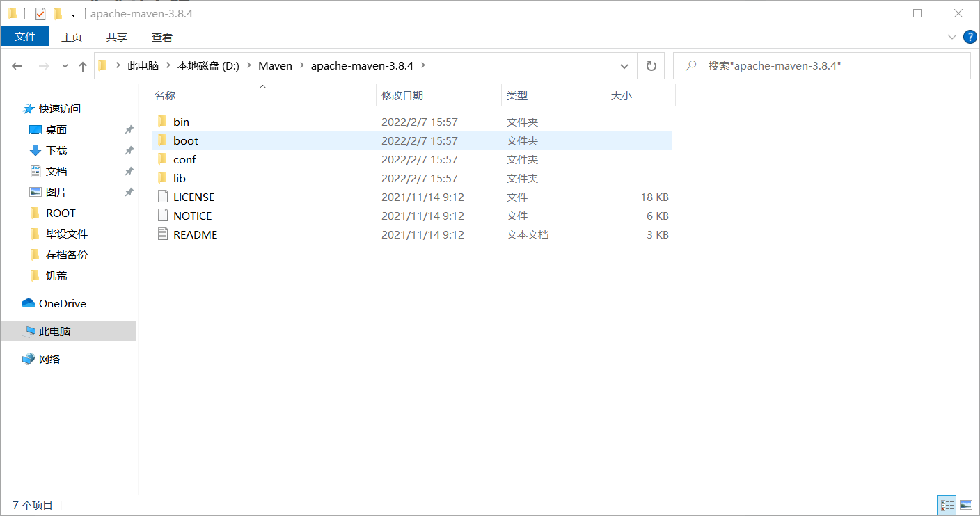Click New folder icon in title bar
Screen dimensions: 980x516
(x=58, y=13)
